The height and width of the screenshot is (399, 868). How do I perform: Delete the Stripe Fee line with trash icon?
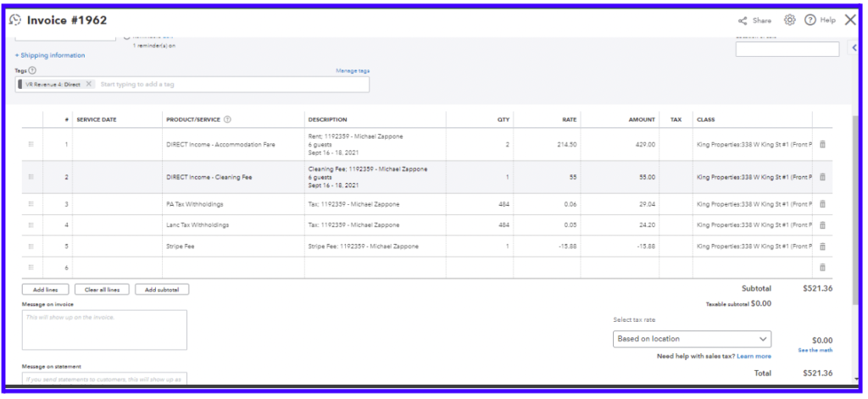tap(822, 246)
